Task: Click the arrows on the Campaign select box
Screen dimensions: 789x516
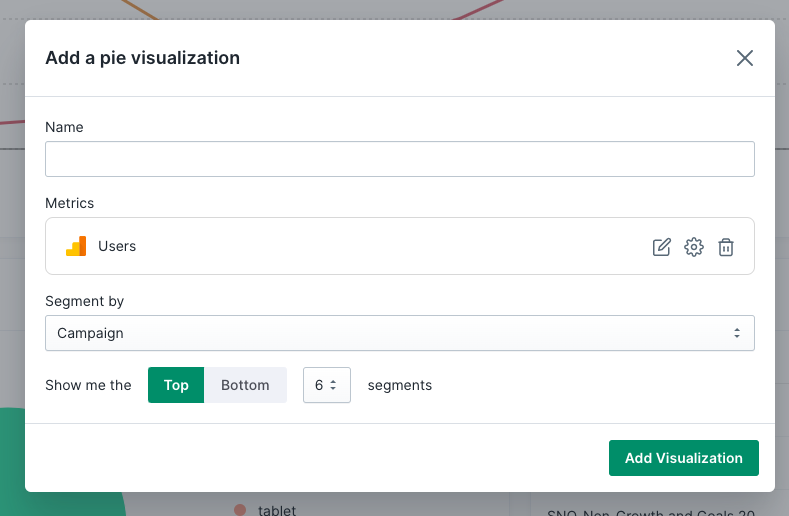Action: pos(737,333)
